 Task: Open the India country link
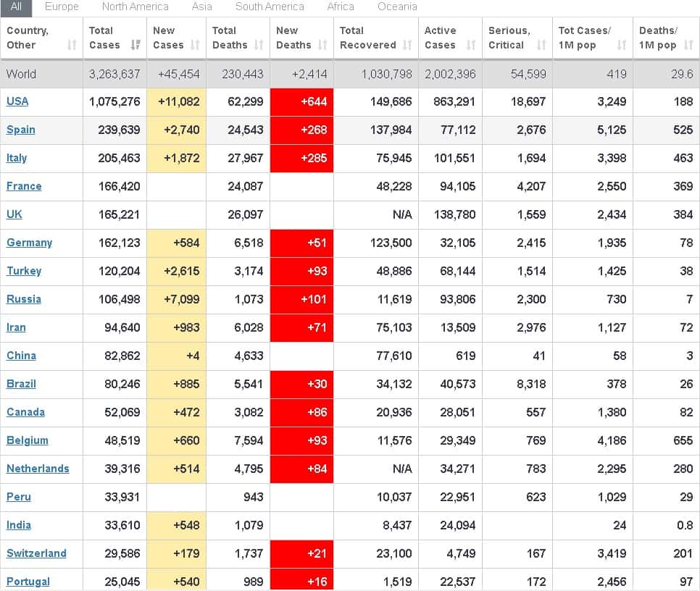[18, 525]
